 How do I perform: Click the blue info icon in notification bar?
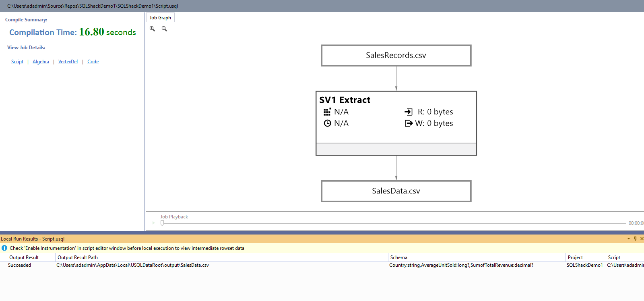[4, 248]
